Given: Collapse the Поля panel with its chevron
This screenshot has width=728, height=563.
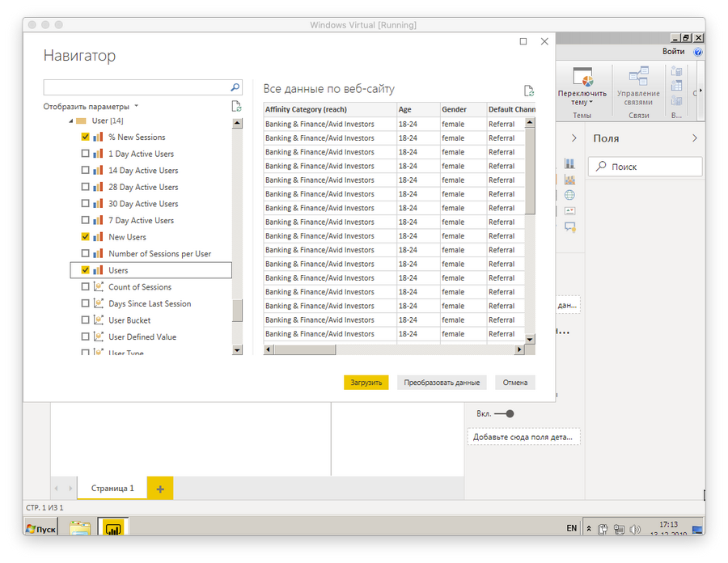Looking at the screenshot, I should tap(694, 138).
